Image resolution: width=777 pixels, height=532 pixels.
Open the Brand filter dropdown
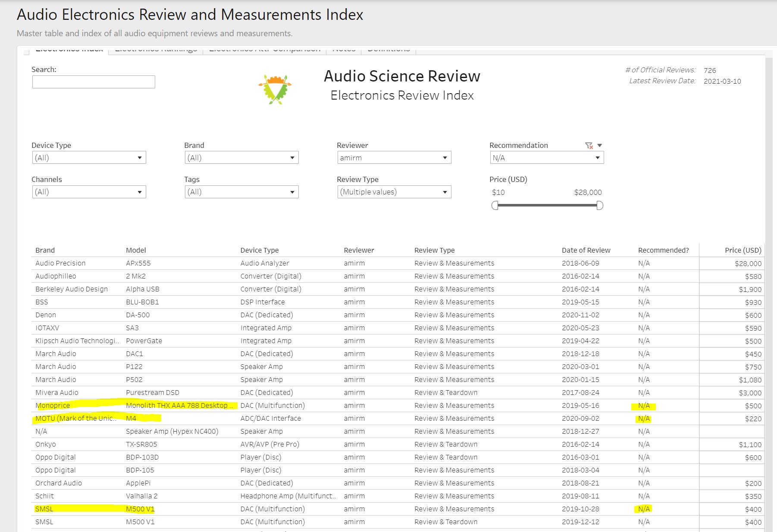(x=241, y=157)
